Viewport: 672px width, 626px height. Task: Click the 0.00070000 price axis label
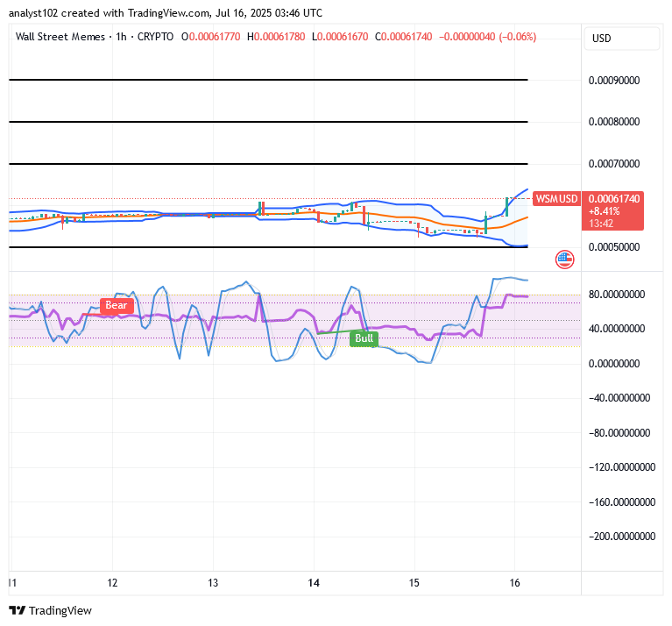[613, 164]
